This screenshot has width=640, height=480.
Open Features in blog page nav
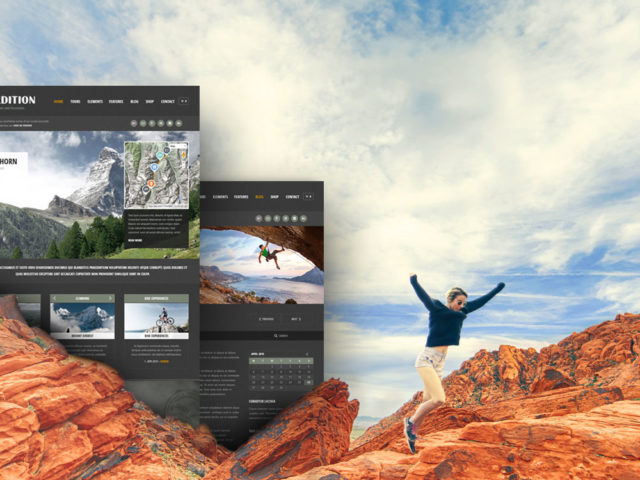pos(241,197)
